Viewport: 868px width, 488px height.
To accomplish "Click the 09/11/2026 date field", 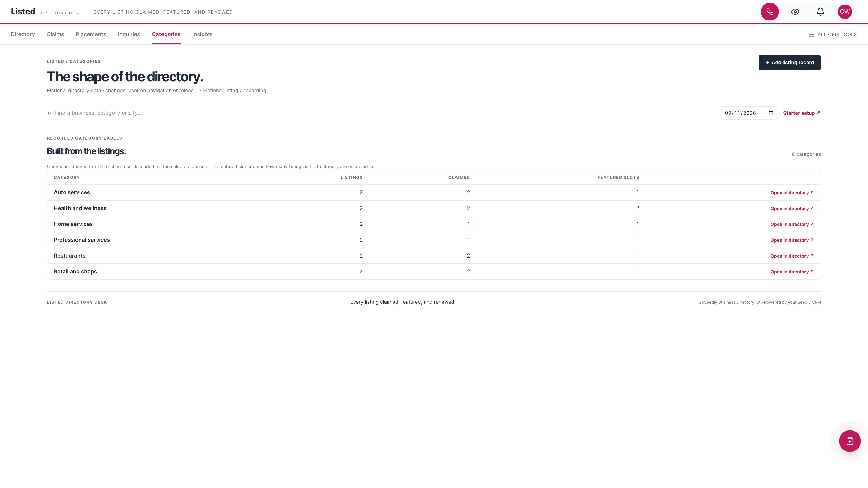I will 749,113.
